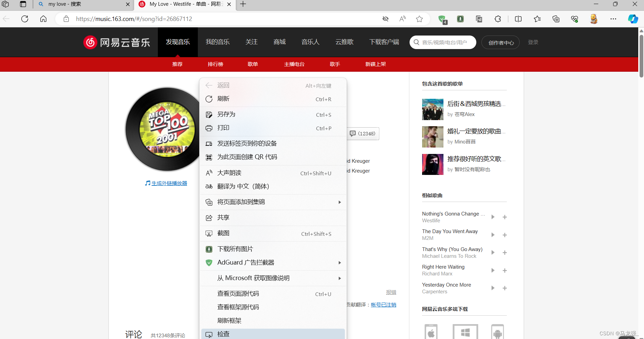
Task: Go to 歌手 in red sub-navigation
Action: pyautogui.click(x=335, y=64)
